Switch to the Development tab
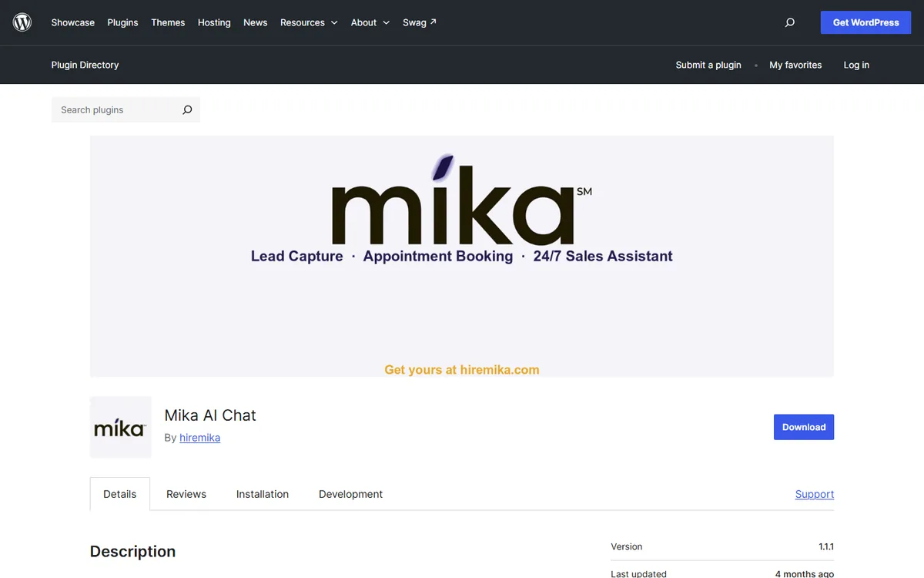This screenshot has width=924, height=578. [x=350, y=494]
